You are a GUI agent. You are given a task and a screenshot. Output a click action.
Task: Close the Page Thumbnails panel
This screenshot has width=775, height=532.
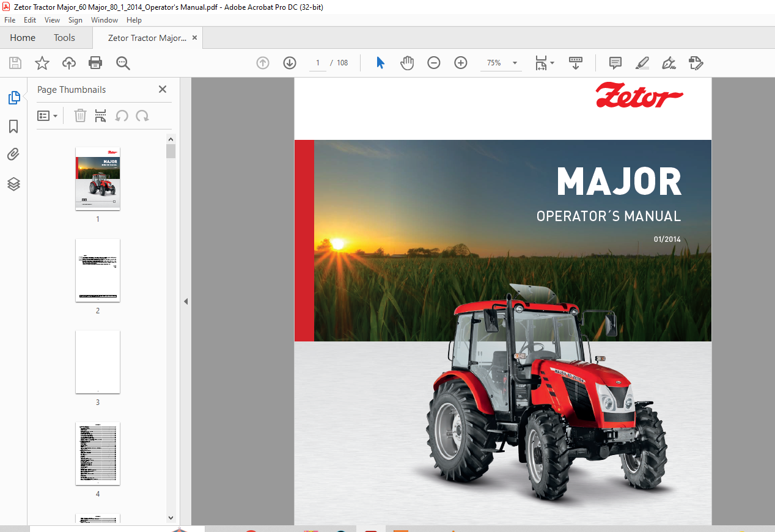click(x=163, y=89)
